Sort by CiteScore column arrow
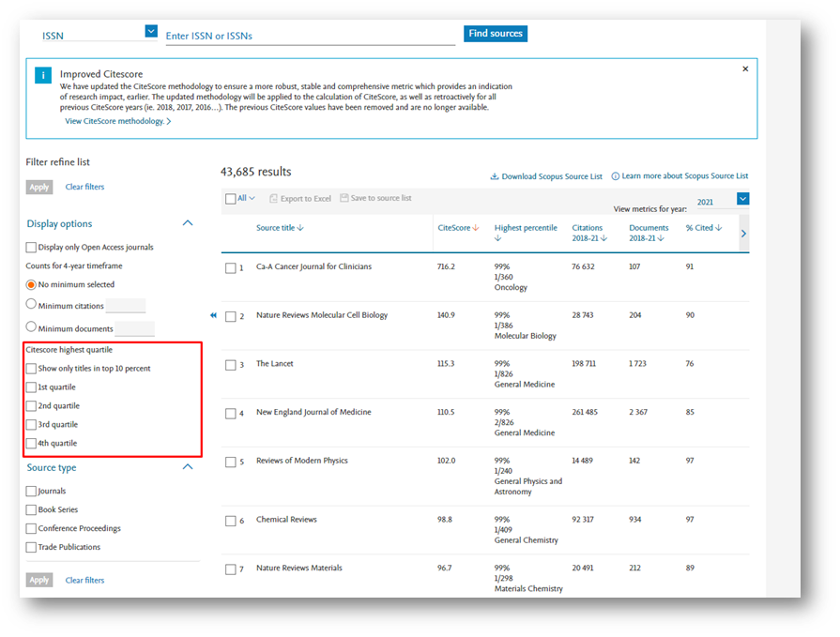This screenshot has height=637, width=840. (476, 228)
